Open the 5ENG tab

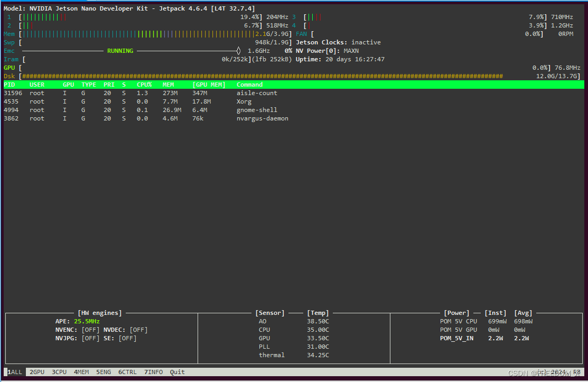coord(104,372)
